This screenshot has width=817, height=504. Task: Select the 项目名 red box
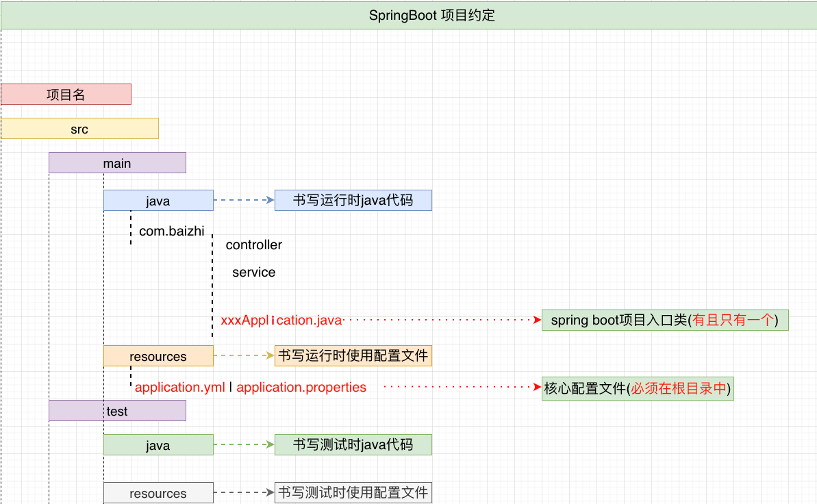click(x=65, y=94)
